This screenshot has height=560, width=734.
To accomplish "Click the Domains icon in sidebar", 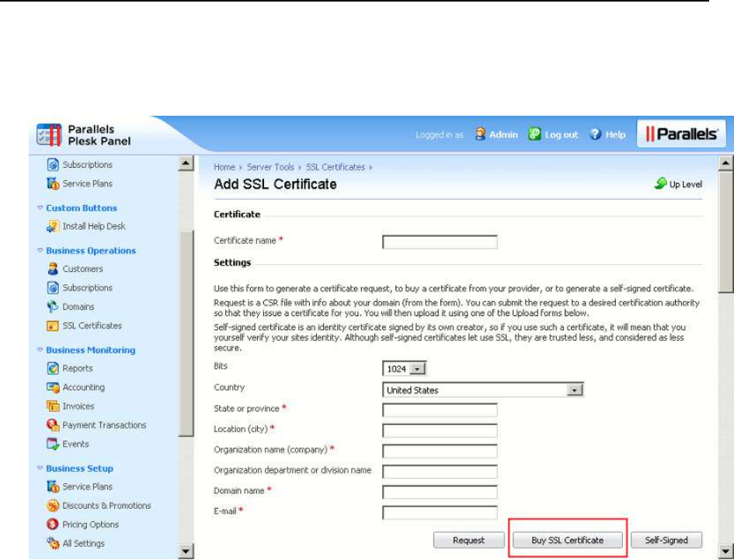I will 53,307.
